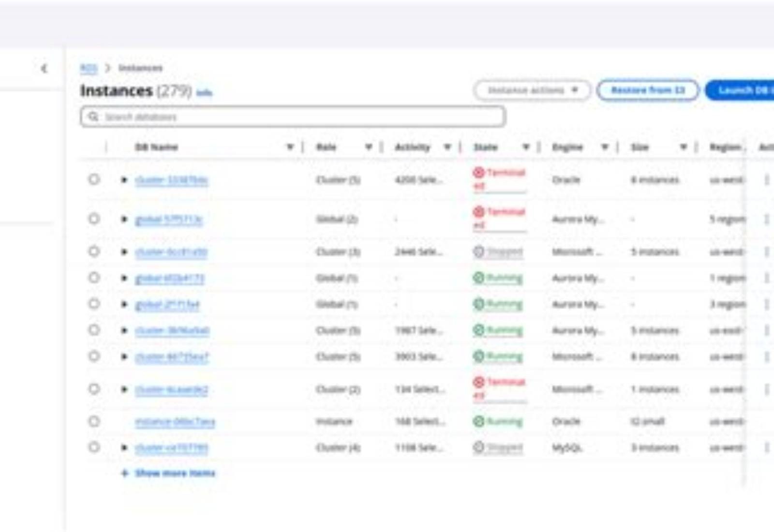Open actions menu for the Terminated Oracle cluster
Image resolution: width=774 pixels, height=532 pixels.
coord(767,180)
